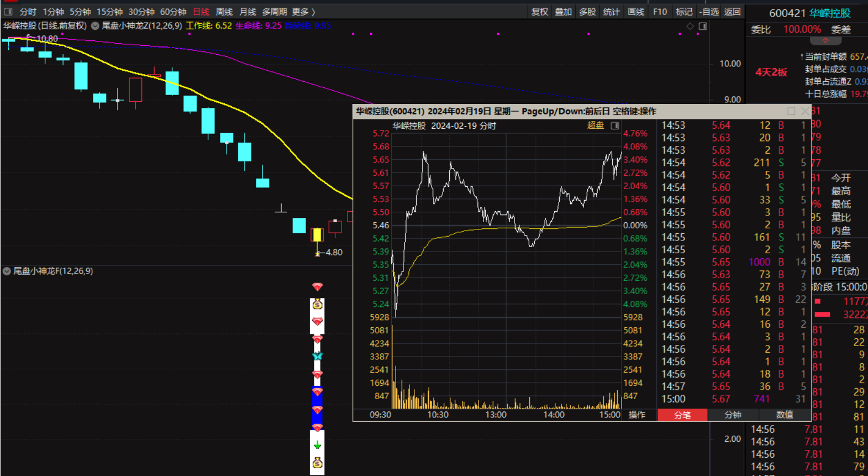Collapse the panel with red chevron

pyautogui.click(x=825, y=41)
